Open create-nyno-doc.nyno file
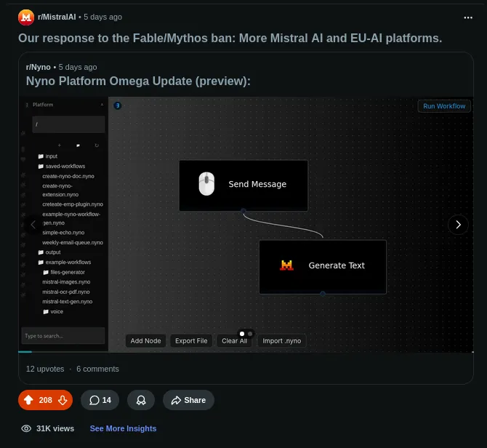The image size is (487, 448). (68, 176)
